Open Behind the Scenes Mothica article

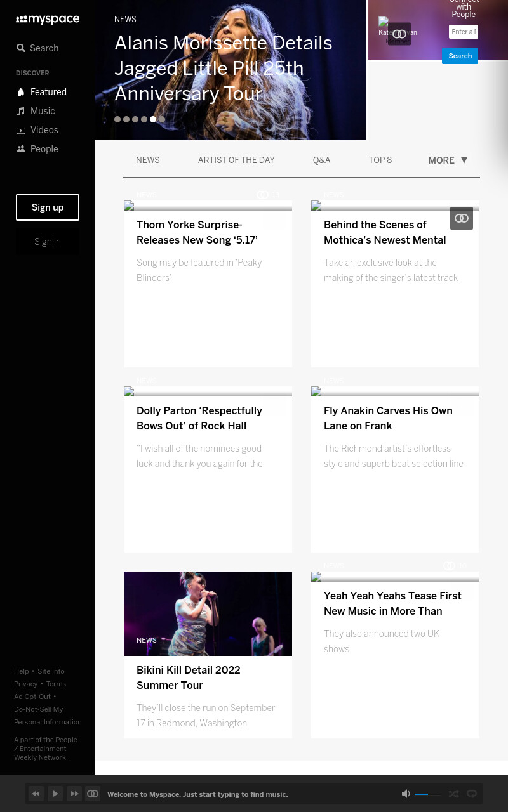(385, 232)
